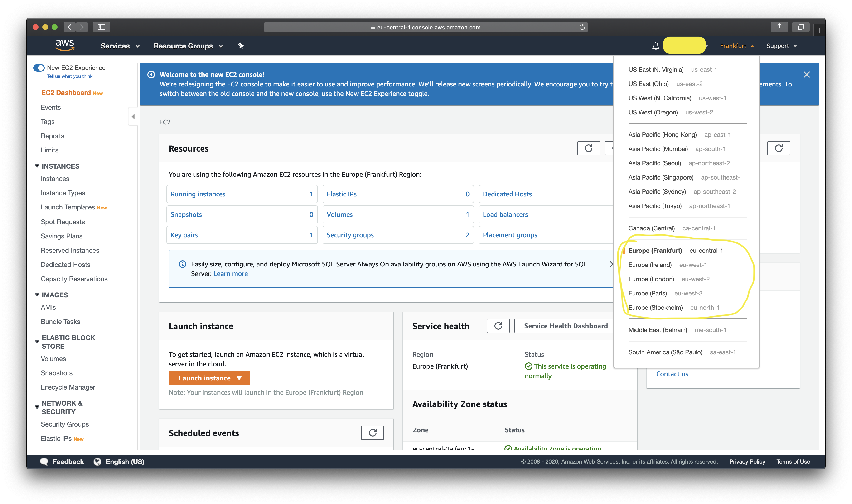The height and width of the screenshot is (504, 852).
Task: Select Europe (Stockholm) region
Action: tap(673, 308)
